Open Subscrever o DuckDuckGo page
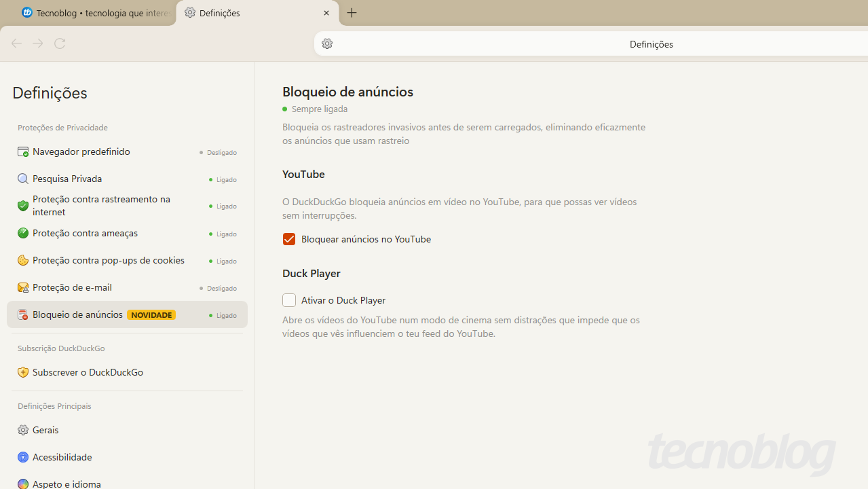The height and width of the screenshot is (489, 868). (x=127, y=372)
